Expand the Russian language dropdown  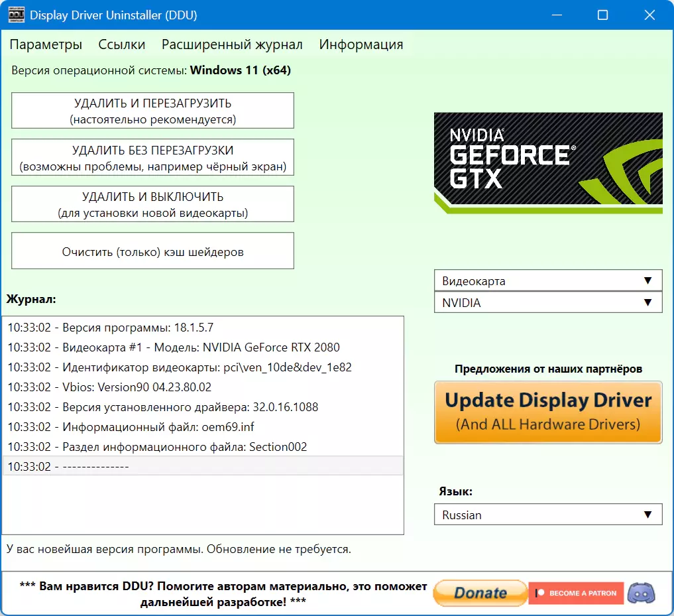click(548, 515)
